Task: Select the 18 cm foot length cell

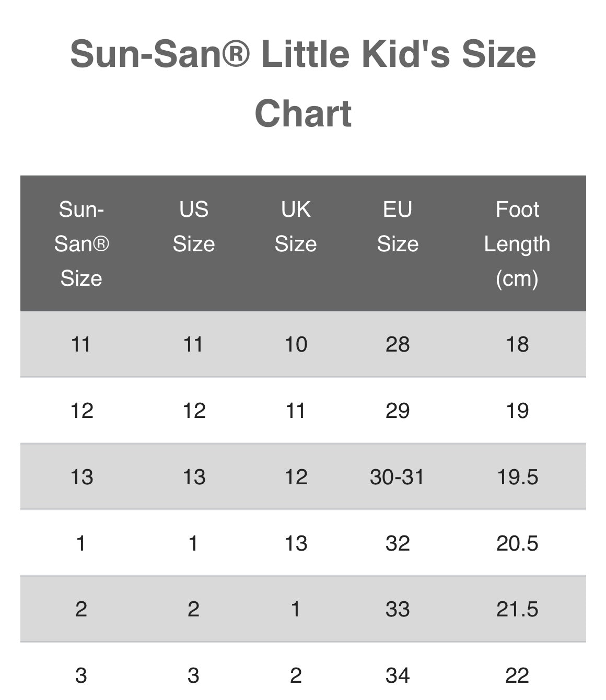Action: [517, 345]
